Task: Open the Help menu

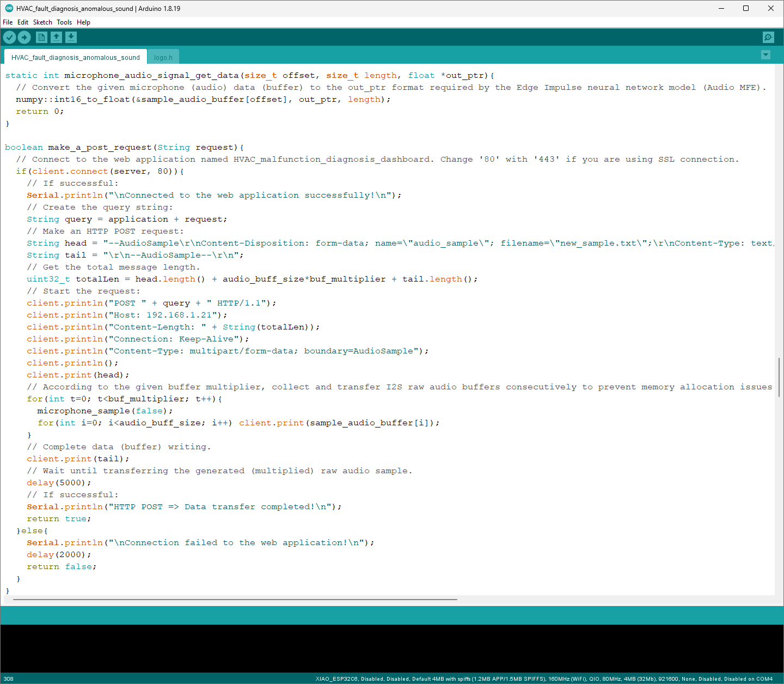Action: 83,22
